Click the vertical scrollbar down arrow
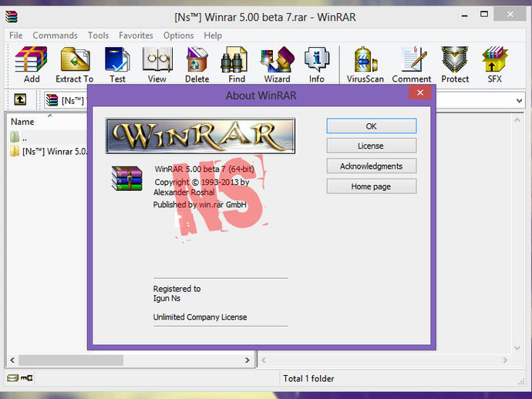The image size is (532, 399). [517, 348]
